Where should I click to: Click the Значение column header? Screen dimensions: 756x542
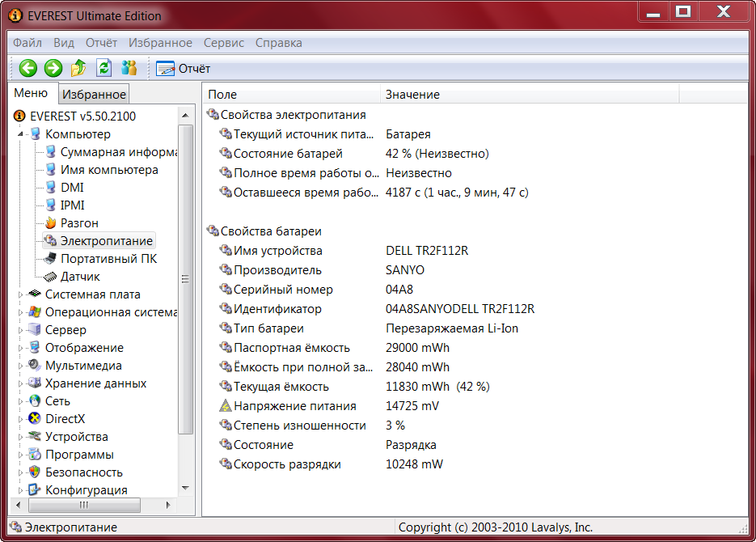pyautogui.click(x=412, y=95)
